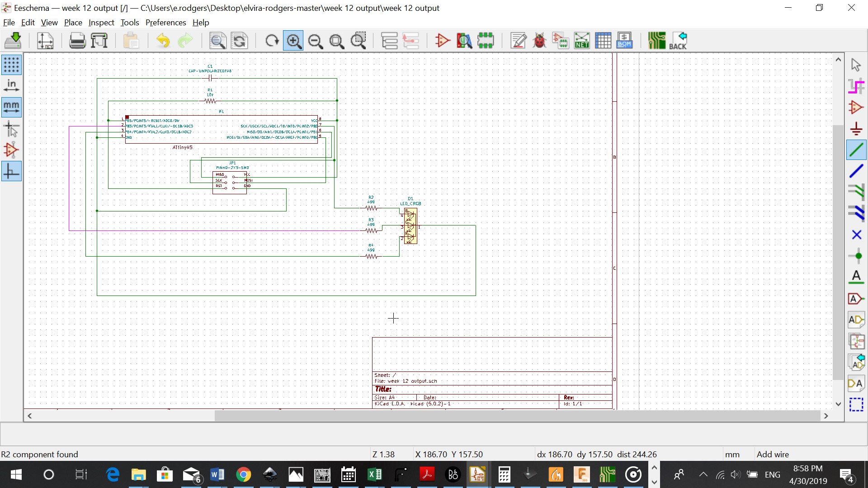Toggle grid visibility in left toolbar
Screen dimensions: 868x488
click(11, 65)
